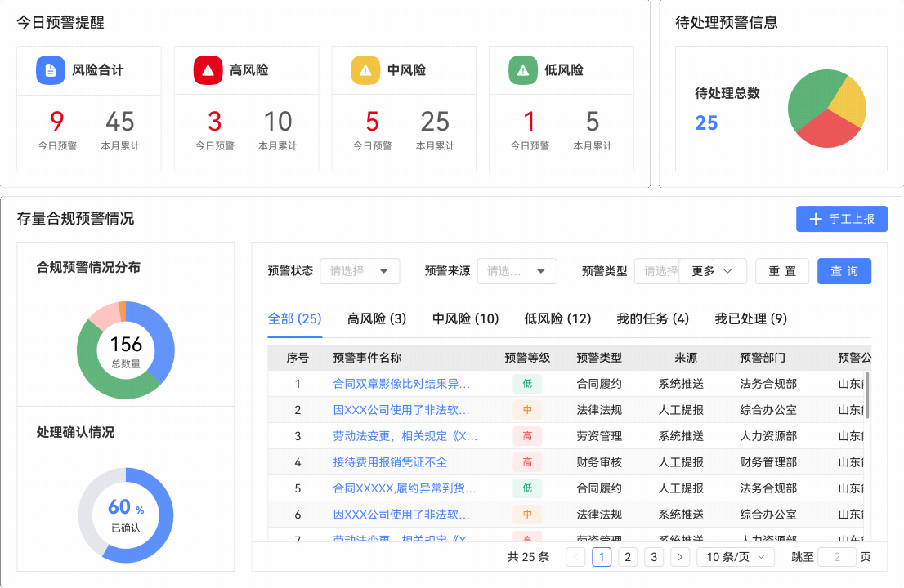Screen dimensions: 904x588
Task: Click the 156 总数量 donut center
Action: [x=126, y=350]
